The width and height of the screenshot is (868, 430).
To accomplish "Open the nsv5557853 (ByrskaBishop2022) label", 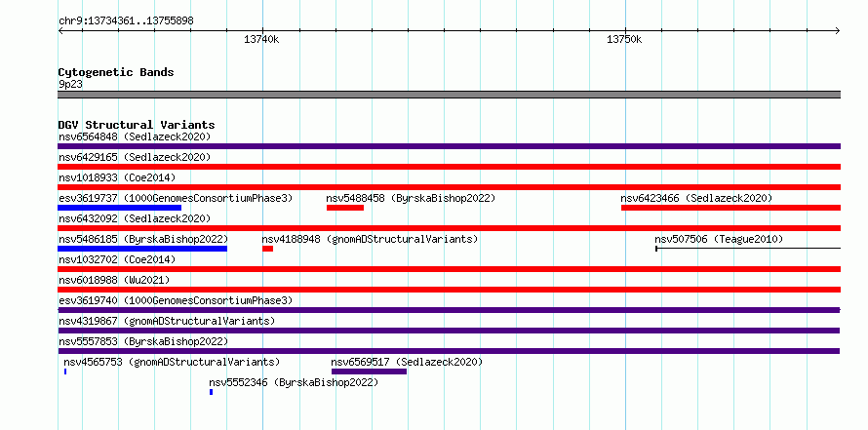I will click(143, 341).
